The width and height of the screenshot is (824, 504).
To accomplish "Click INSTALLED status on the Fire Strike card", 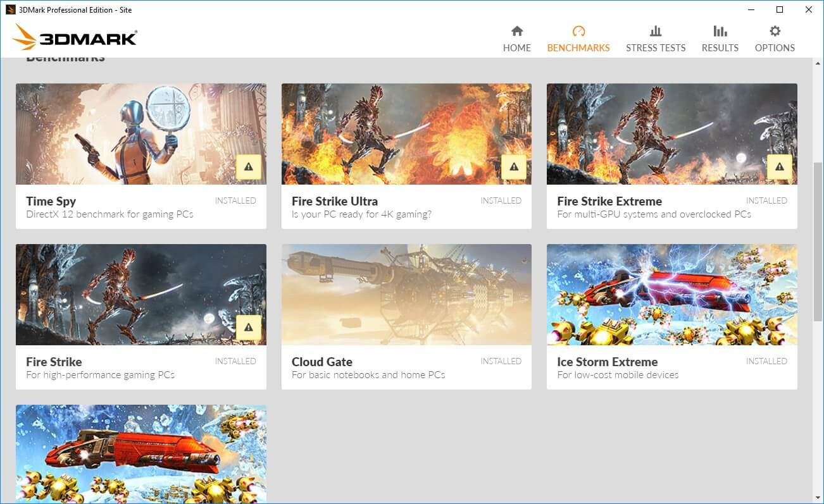I will (235, 361).
